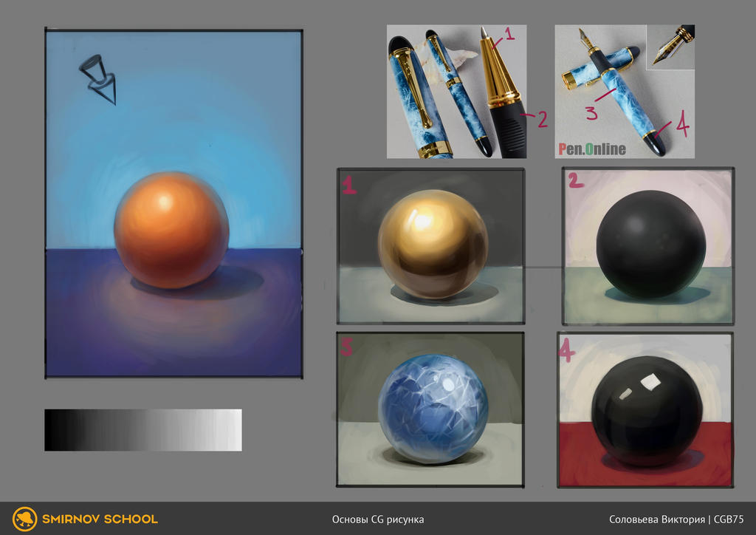
Task: Click the light source lamp sketch
Action: 98,78
